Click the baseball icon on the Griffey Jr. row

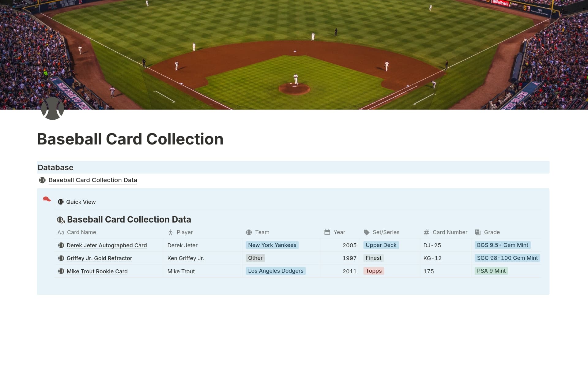pyautogui.click(x=61, y=258)
